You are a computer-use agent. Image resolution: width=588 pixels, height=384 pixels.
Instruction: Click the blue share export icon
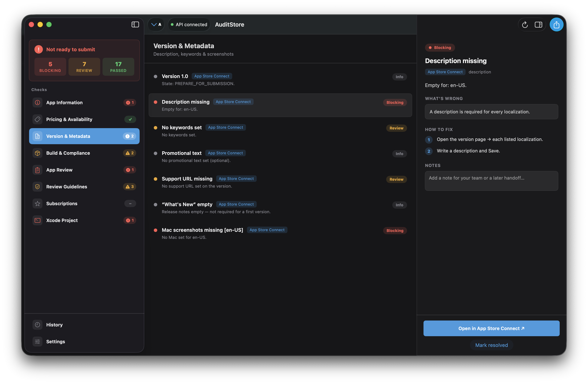coord(556,24)
